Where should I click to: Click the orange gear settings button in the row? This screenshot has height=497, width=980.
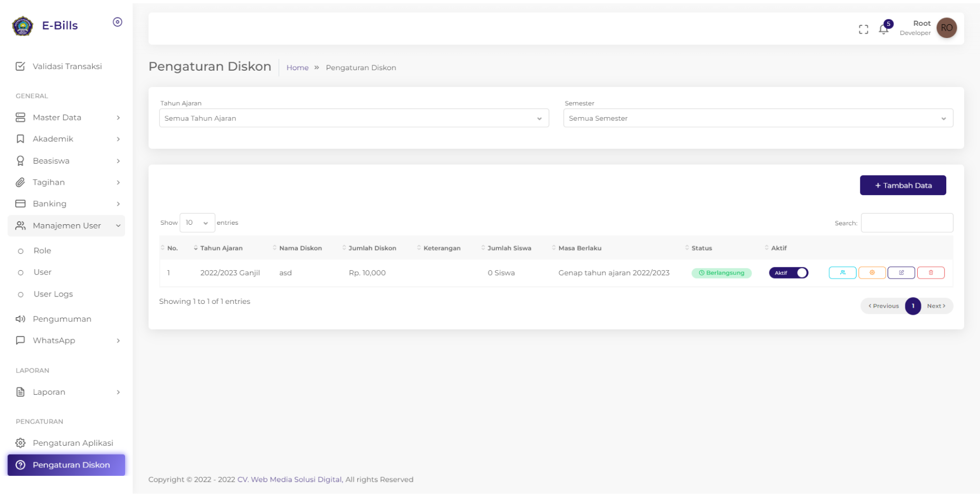point(872,273)
